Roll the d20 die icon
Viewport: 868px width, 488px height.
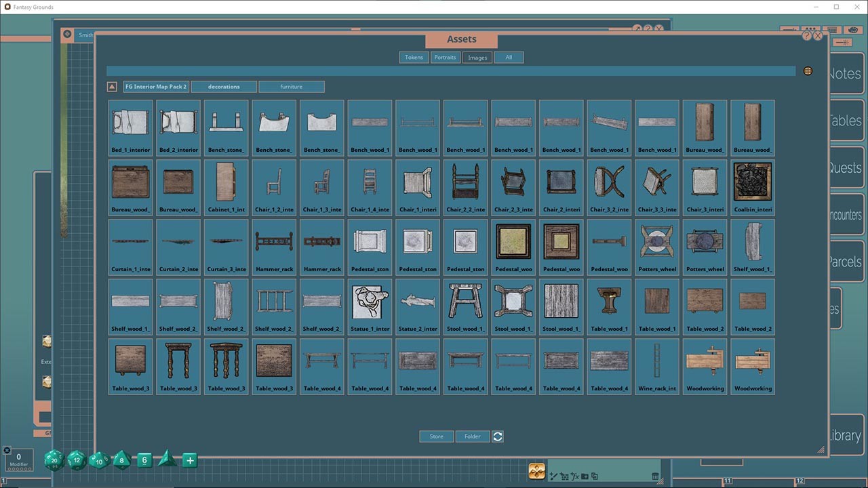54,460
